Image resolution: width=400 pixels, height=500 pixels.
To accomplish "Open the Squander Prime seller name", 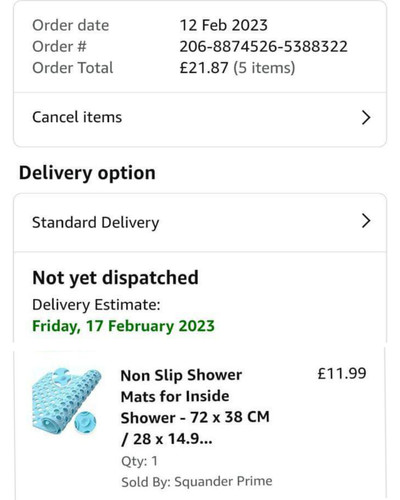I will [x=223, y=481].
